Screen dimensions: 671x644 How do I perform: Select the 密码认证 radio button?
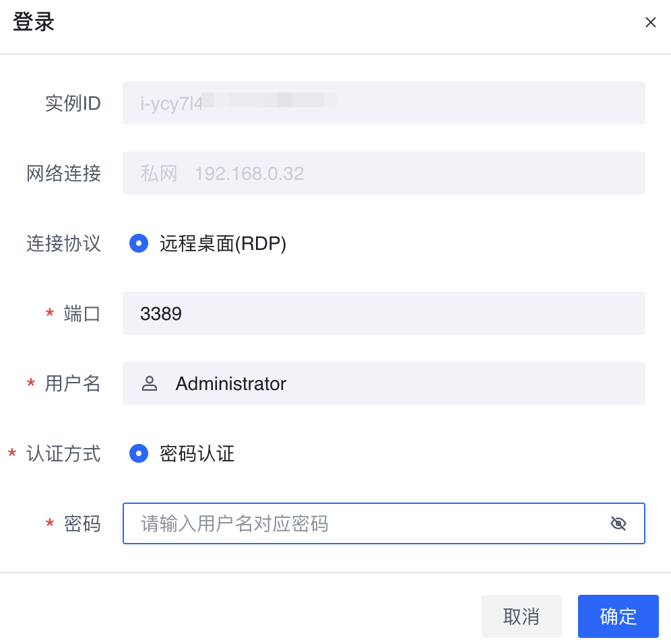(139, 453)
